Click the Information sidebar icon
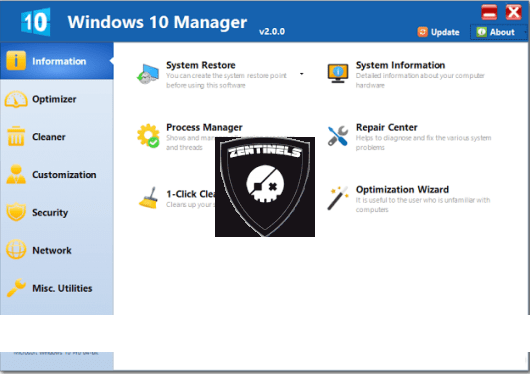Screen dimensions: 530x374 16,61
